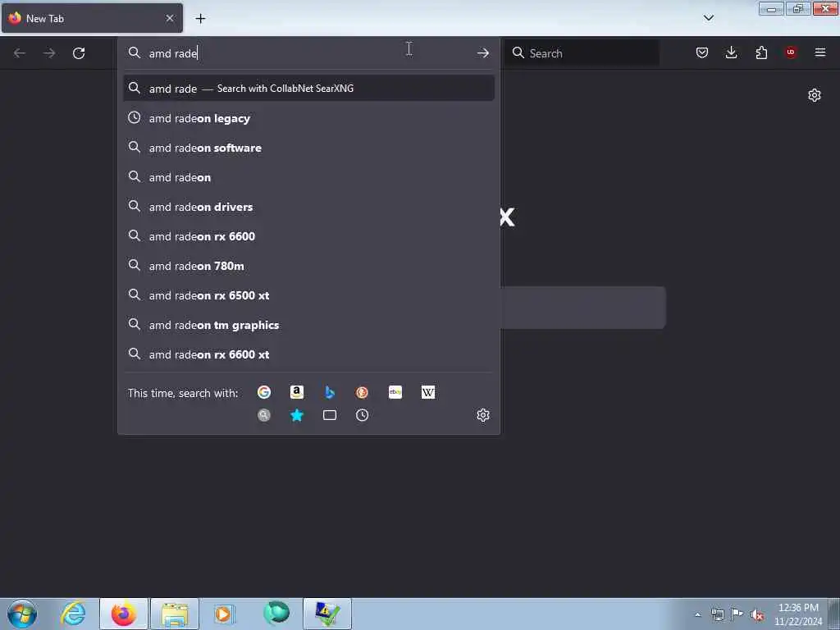Image resolution: width=840 pixels, height=630 pixels.
Task: Launch Internet Explorer from taskbar
Action: point(73,614)
